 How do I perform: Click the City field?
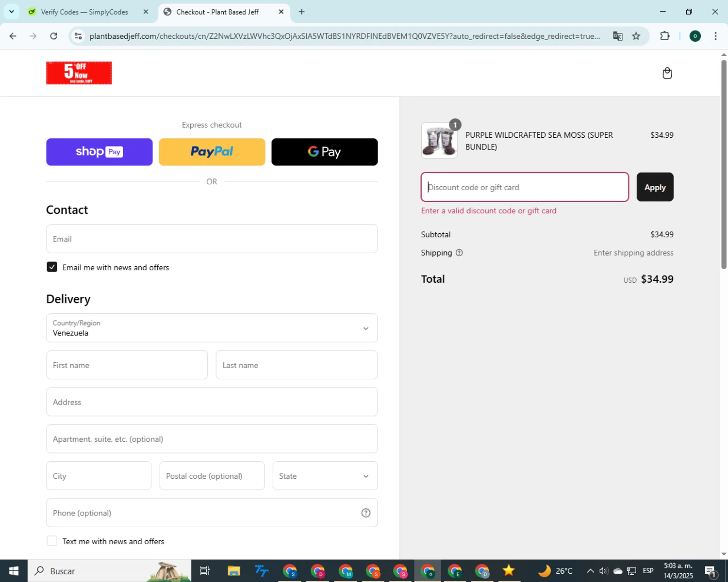pyautogui.click(x=99, y=476)
